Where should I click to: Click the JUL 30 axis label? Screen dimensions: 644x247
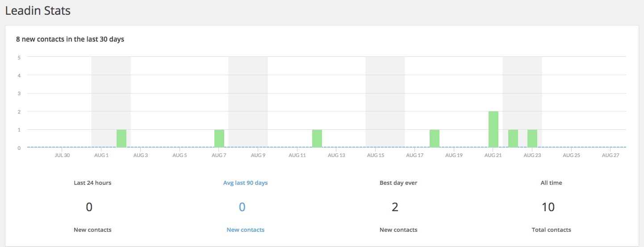(x=62, y=156)
